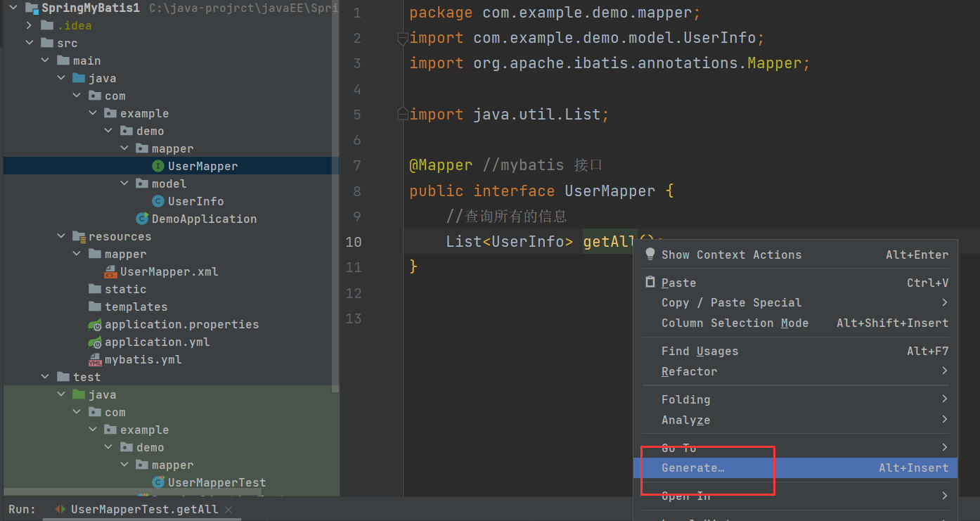Expand the .idea folder chevron

coord(29,25)
